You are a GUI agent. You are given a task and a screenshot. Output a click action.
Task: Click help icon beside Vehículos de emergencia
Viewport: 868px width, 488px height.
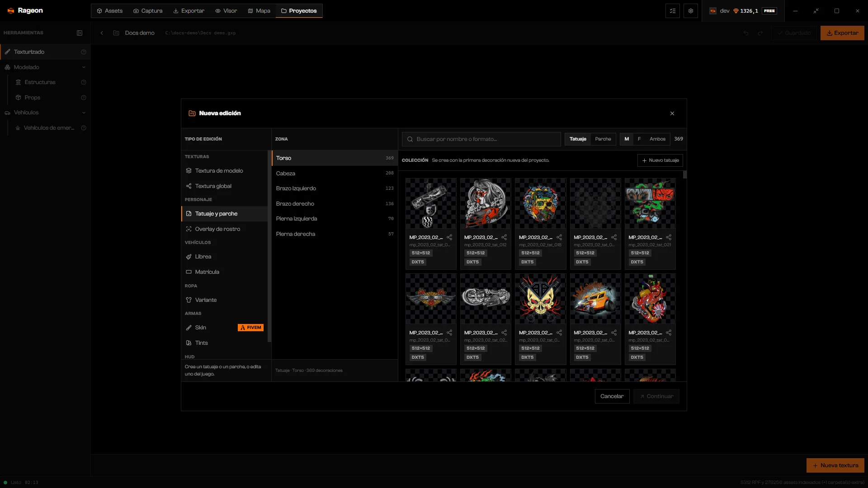[84, 128]
